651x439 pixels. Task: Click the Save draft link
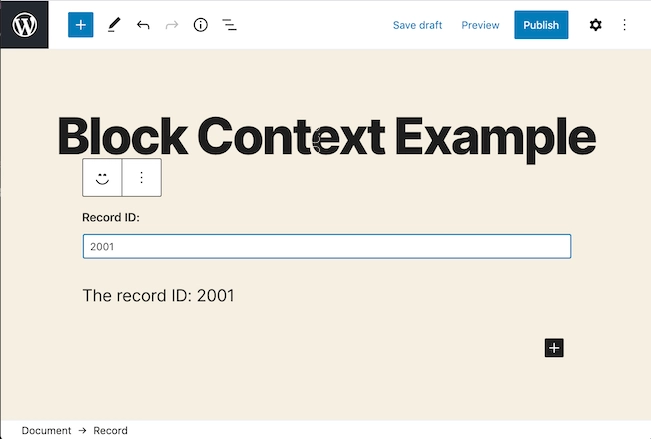(417, 25)
